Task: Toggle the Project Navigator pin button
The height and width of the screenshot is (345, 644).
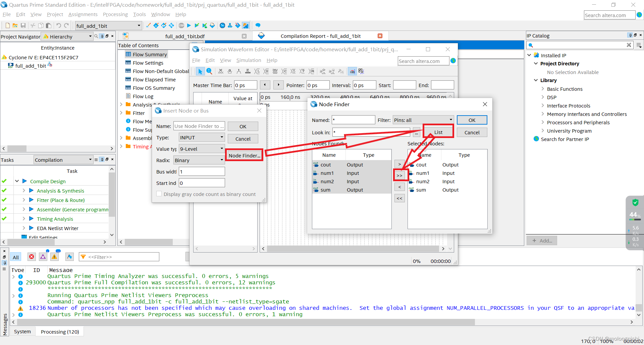Action: click(102, 36)
